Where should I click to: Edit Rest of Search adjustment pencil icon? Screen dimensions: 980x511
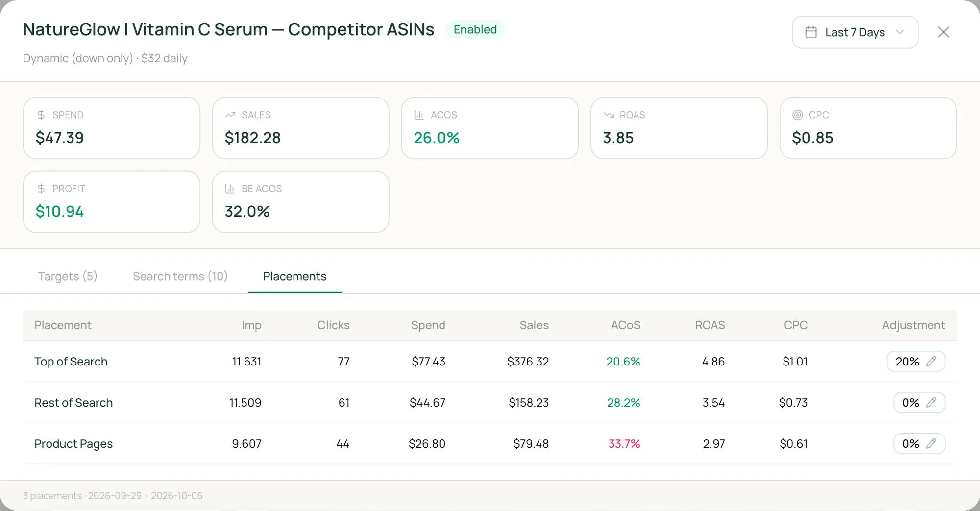pos(931,403)
